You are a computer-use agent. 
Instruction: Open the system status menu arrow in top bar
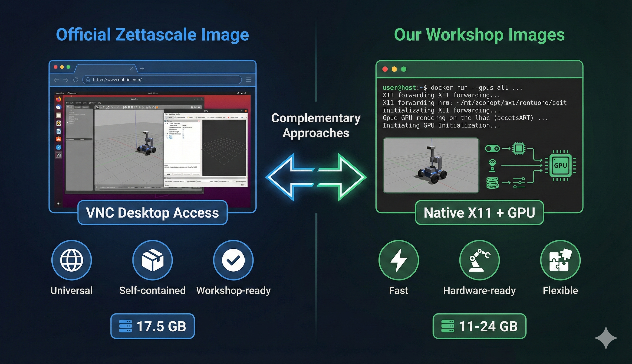point(248,93)
